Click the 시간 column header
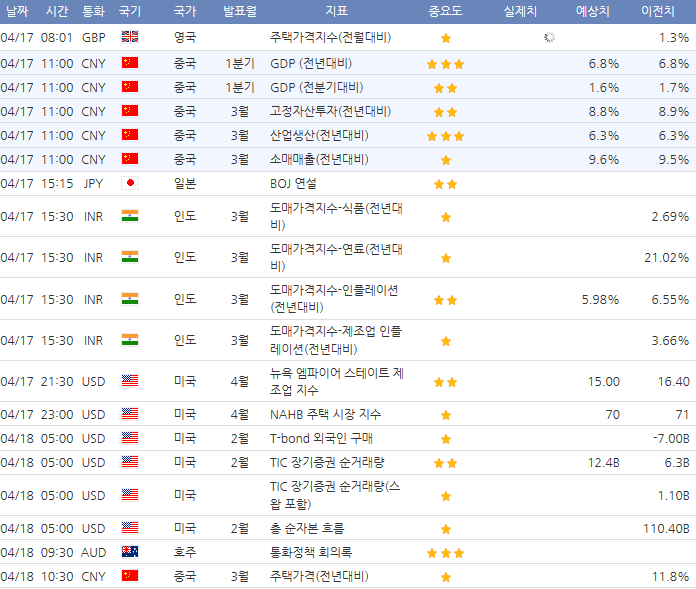 (57, 11)
